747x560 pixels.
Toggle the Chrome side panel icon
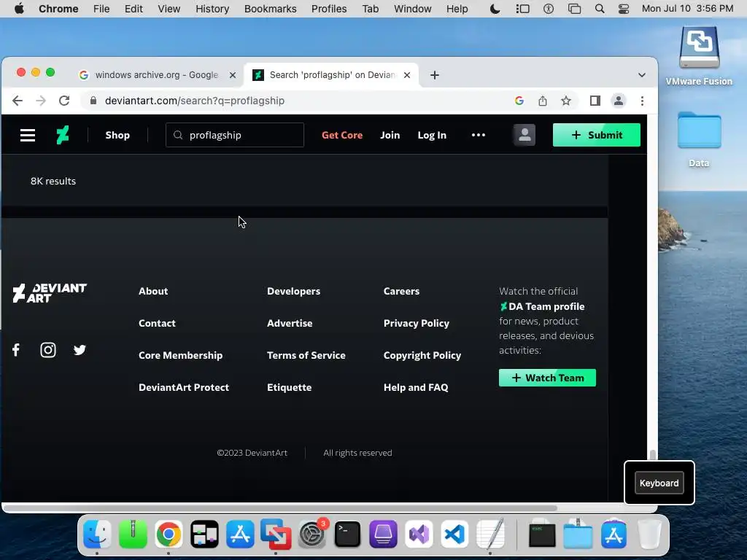(x=595, y=101)
